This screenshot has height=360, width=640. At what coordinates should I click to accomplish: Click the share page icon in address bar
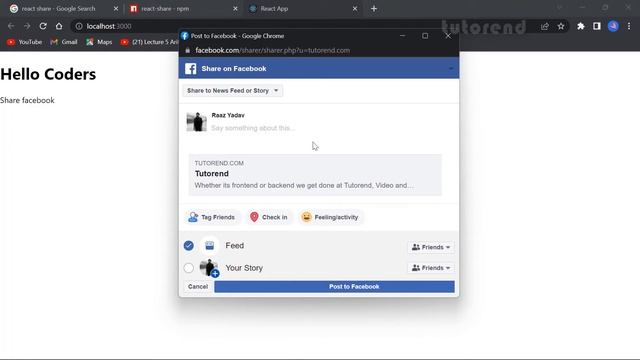coord(544,26)
